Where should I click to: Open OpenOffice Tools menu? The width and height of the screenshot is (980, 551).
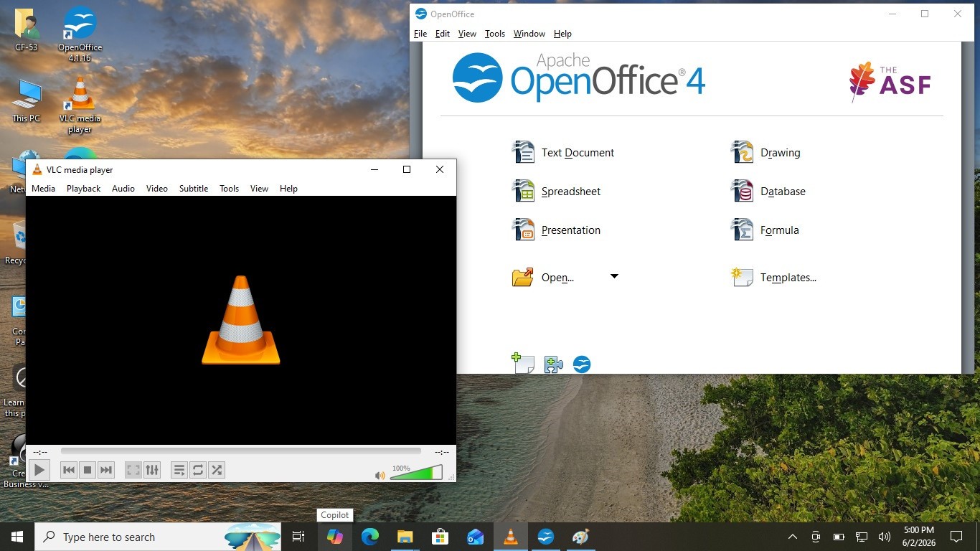[495, 34]
